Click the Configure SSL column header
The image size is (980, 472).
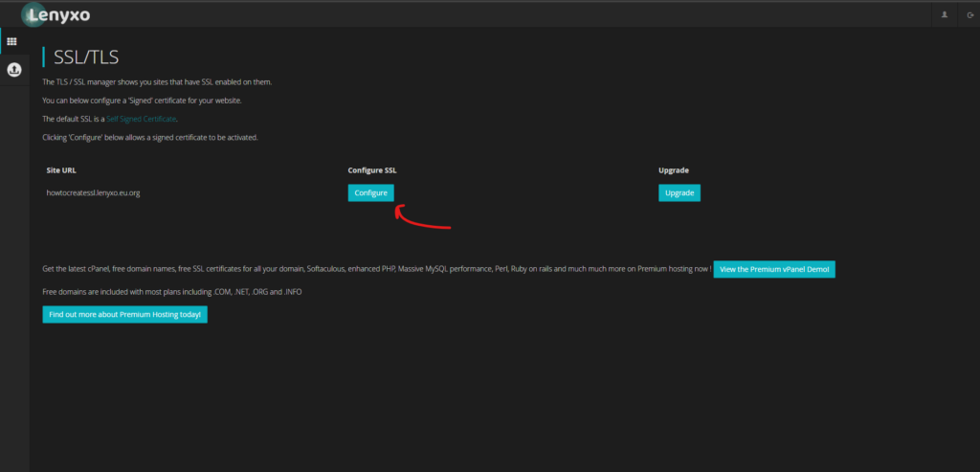pos(372,170)
